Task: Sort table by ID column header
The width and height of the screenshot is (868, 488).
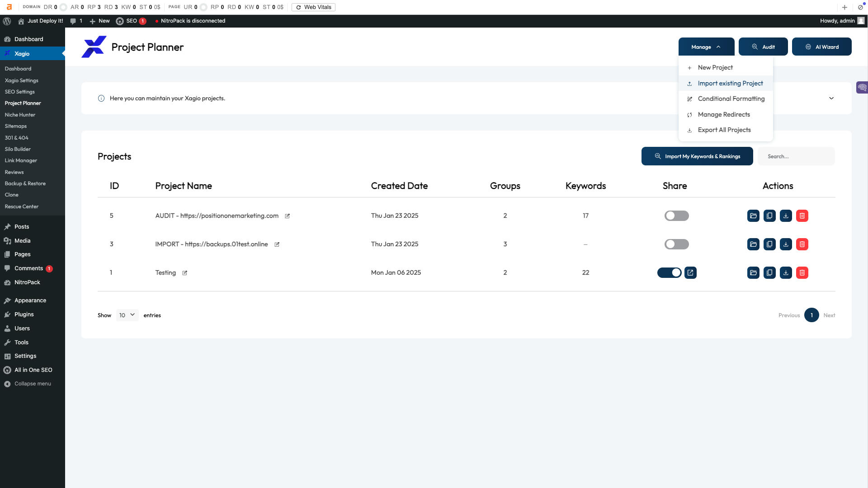Action: [x=114, y=186]
